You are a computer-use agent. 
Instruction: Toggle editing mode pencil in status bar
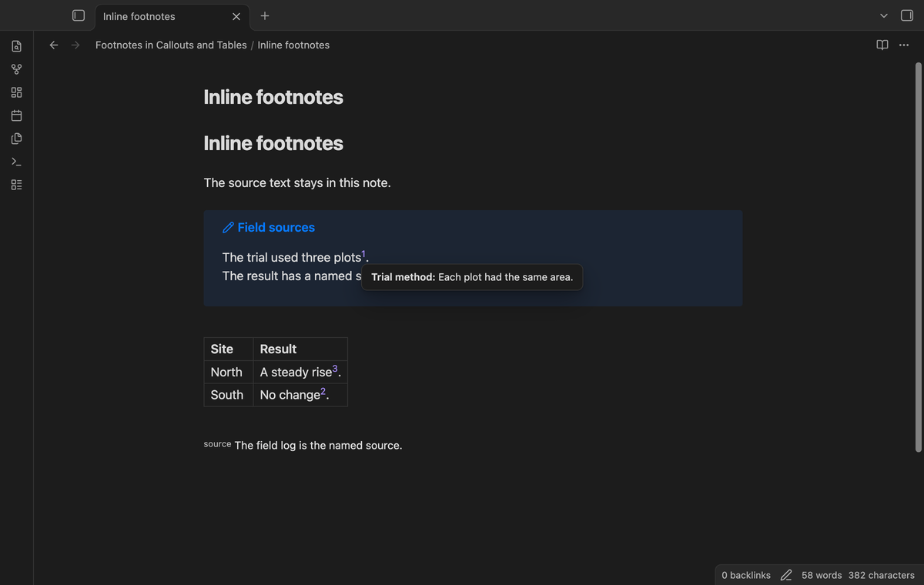(x=786, y=575)
